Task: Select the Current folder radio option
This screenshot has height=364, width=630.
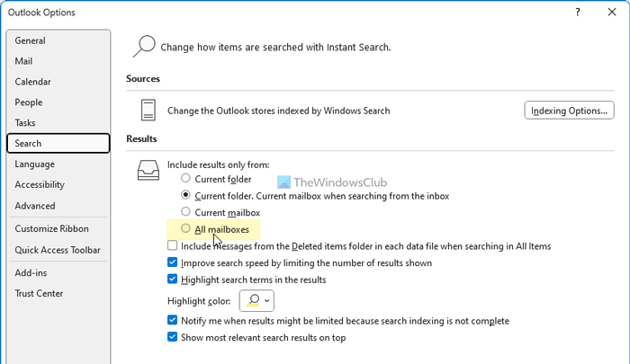Action: [x=186, y=178]
